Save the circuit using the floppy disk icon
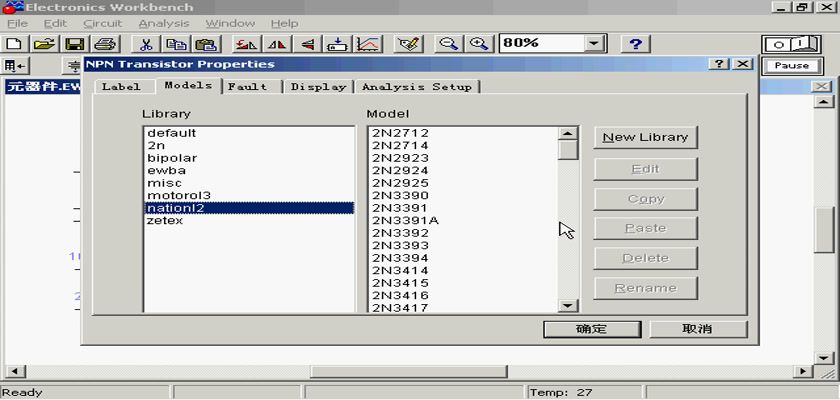The image size is (840, 400). (x=74, y=44)
